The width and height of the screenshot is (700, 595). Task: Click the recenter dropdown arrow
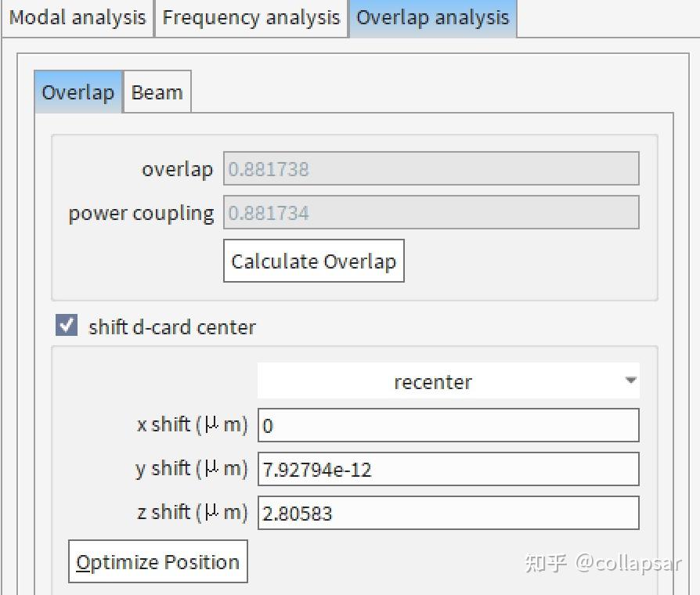630,381
